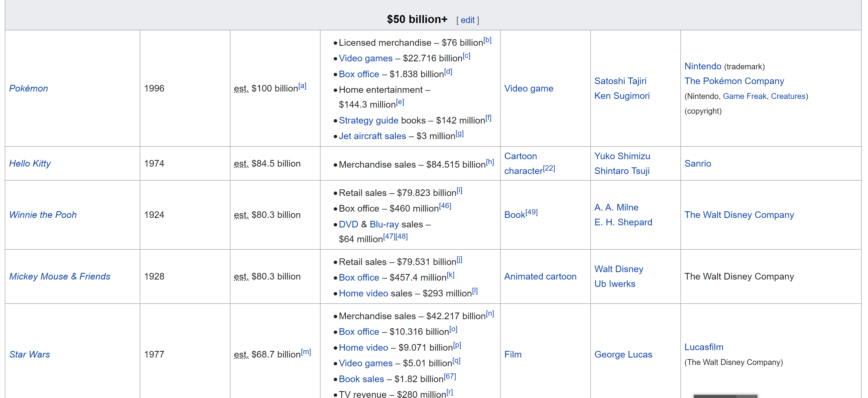
Task: Follow the Box office link in Star Wars row
Action: click(x=359, y=332)
